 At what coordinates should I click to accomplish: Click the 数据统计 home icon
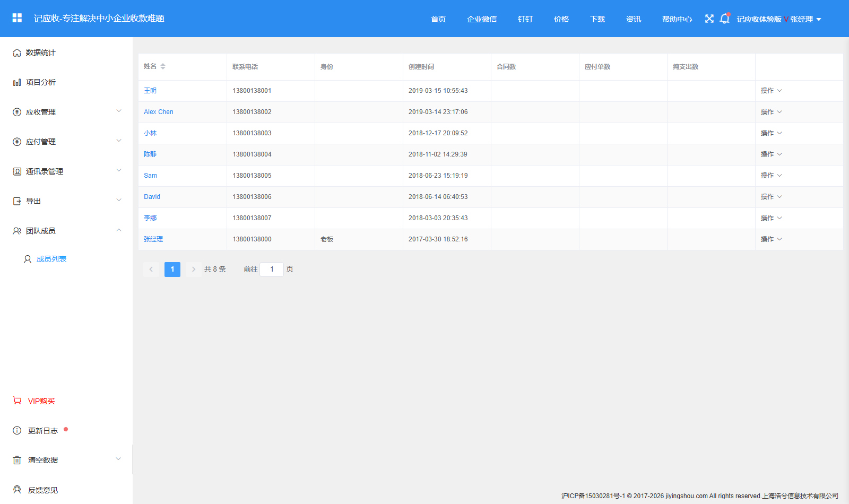17,53
